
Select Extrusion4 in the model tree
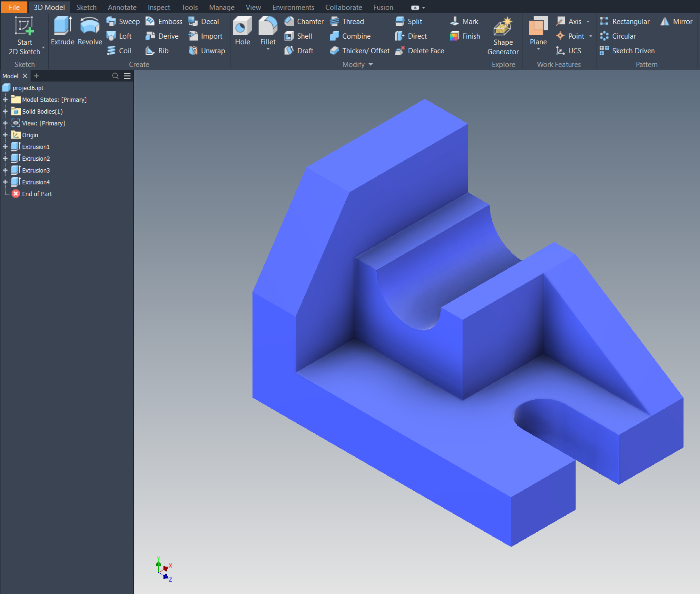tap(36, 182)
